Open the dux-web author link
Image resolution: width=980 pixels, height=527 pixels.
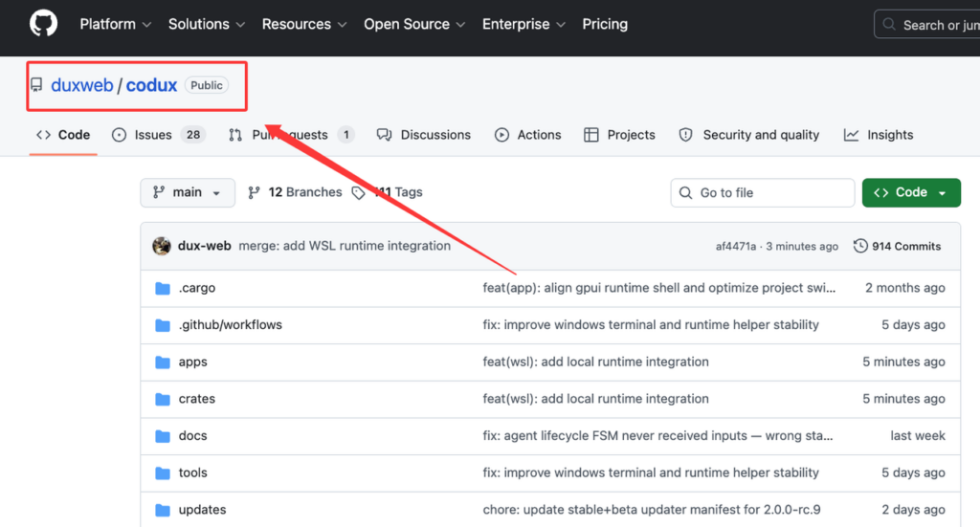[x=205, y=246]
